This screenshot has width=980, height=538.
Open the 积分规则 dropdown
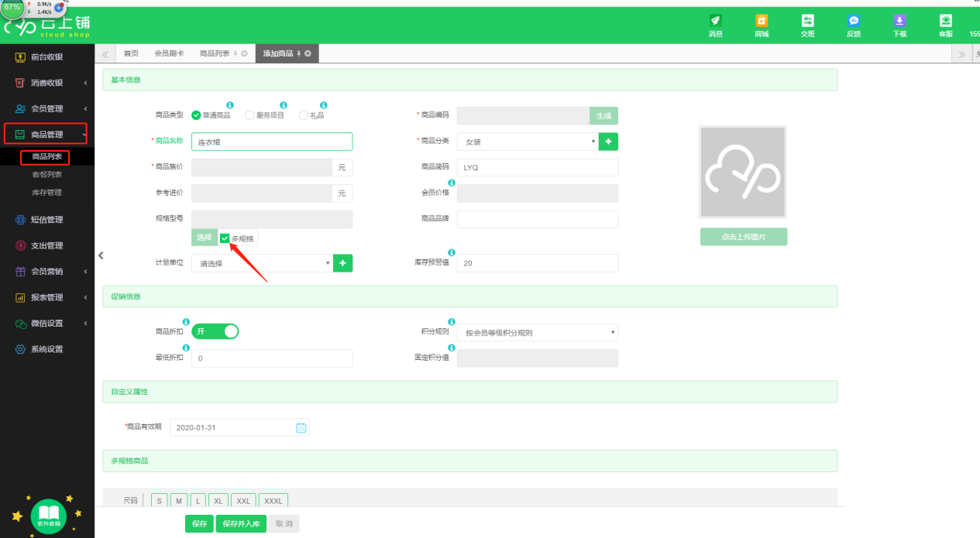pyautogui.click(x=538, y=333)
